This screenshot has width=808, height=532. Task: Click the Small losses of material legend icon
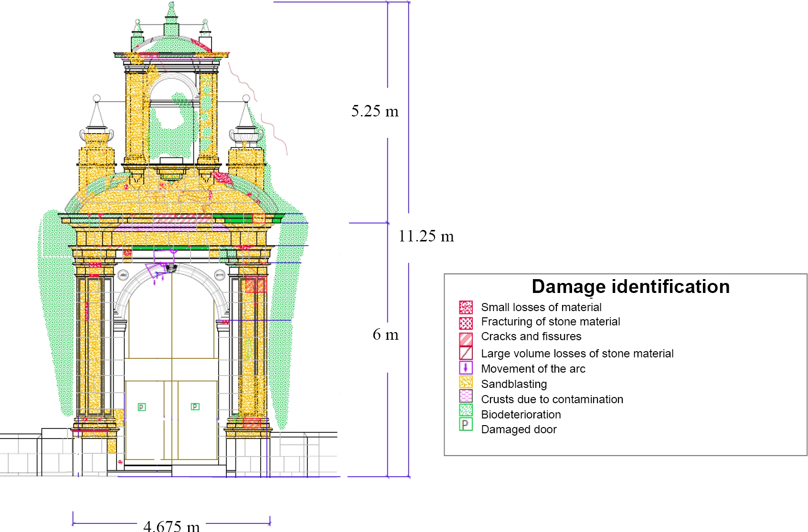(x=466, y=307)
